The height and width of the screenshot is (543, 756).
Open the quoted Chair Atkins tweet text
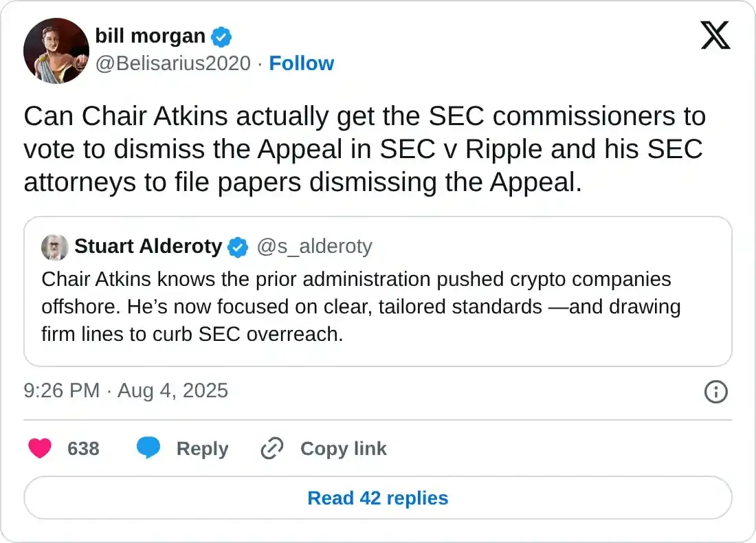[x=361, y=307]
